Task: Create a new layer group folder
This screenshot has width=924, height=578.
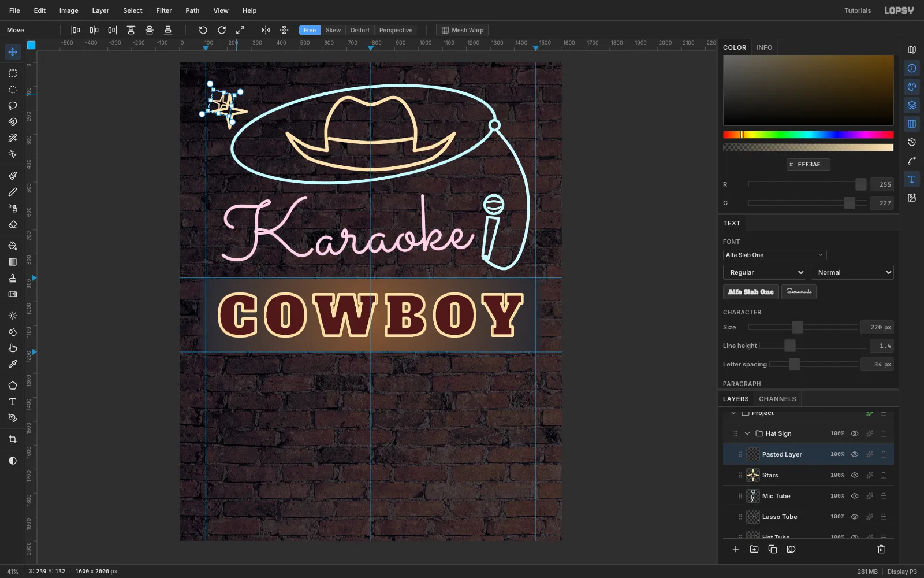Action: 754,549
